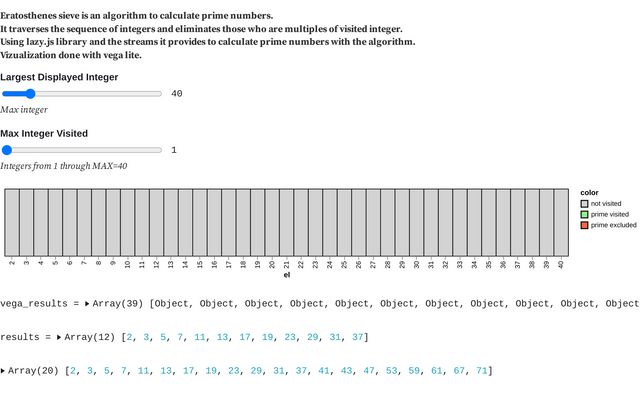Select the chart bar for integer 40
The height and width of the screenshot is (400, 640).
point(561,222)
